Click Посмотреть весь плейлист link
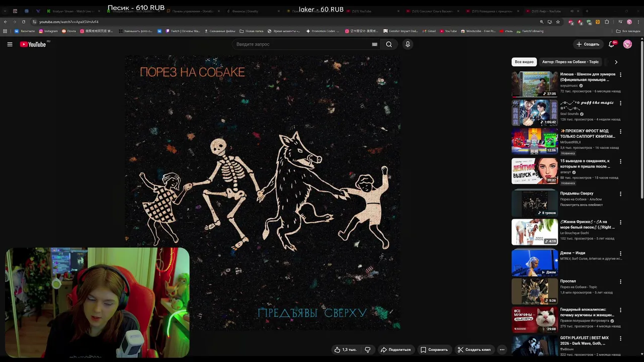This screenshot has height=362, width=644. (581, 205)
